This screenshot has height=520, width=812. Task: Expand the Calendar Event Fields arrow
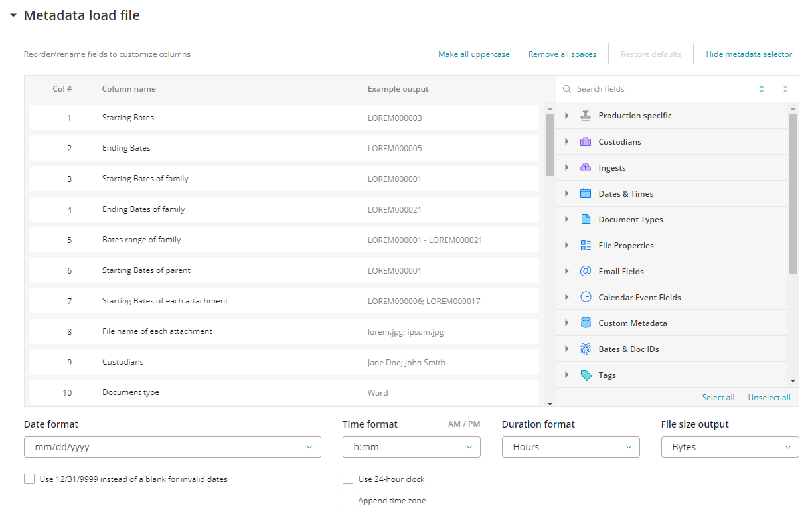tap(566, 297)
